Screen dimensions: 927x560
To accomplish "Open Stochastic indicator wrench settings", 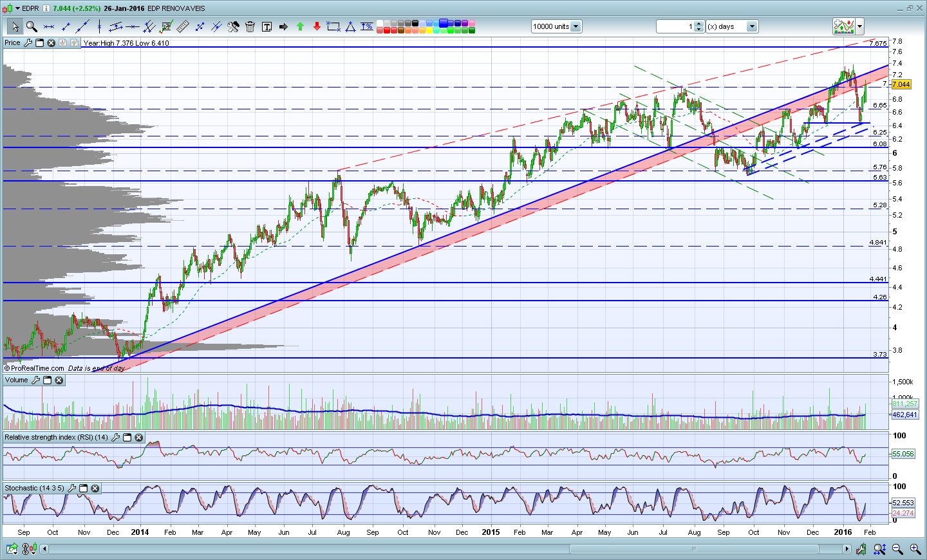I will [71, 488].
